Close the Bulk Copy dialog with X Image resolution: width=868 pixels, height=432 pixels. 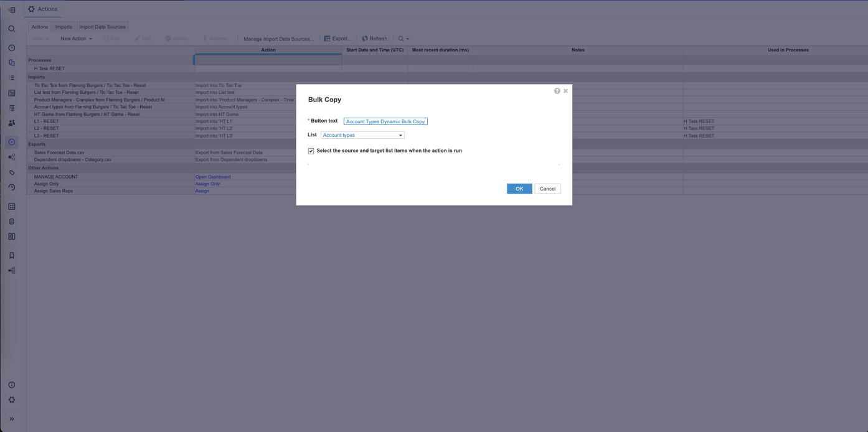[x=565, y=91]
